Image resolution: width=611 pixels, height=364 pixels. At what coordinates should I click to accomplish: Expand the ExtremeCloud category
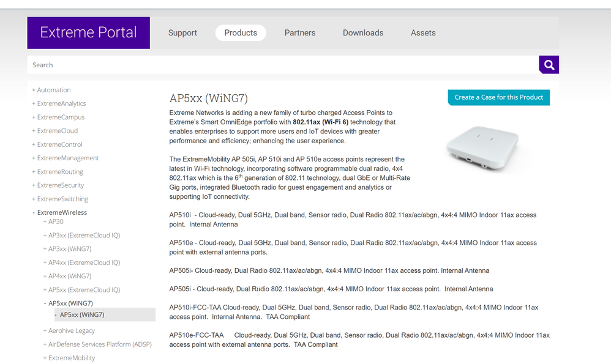point(55,131)
